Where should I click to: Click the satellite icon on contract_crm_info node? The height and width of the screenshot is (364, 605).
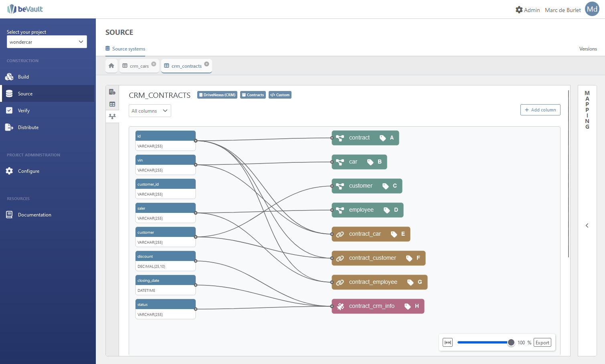click(340, 306)
